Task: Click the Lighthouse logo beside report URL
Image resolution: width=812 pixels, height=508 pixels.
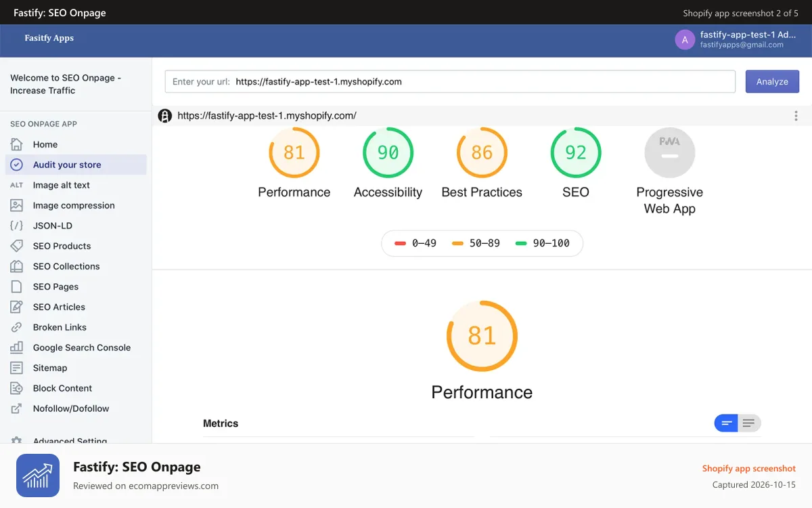Action: pyautogui.click(x=165, y=116)
